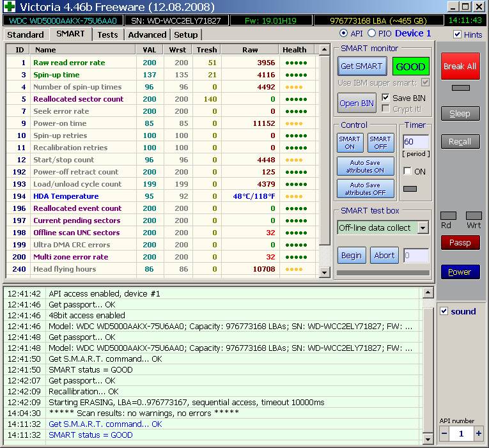Image resolution: width=489 pixels, height=448 pixels.
Task: Click the green GOOD status indicator
Action: [410, 66]
